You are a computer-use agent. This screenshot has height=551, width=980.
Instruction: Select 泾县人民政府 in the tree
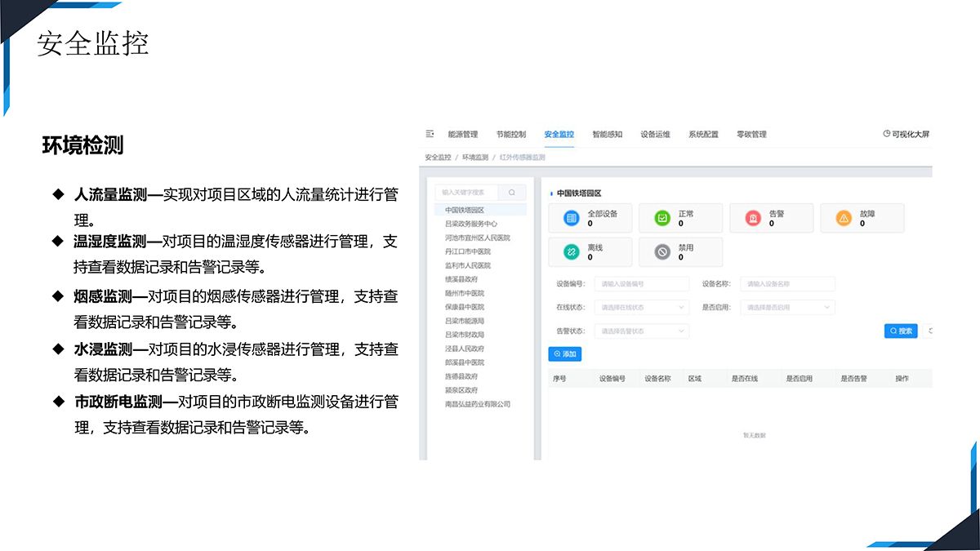[x=465, y=349]
